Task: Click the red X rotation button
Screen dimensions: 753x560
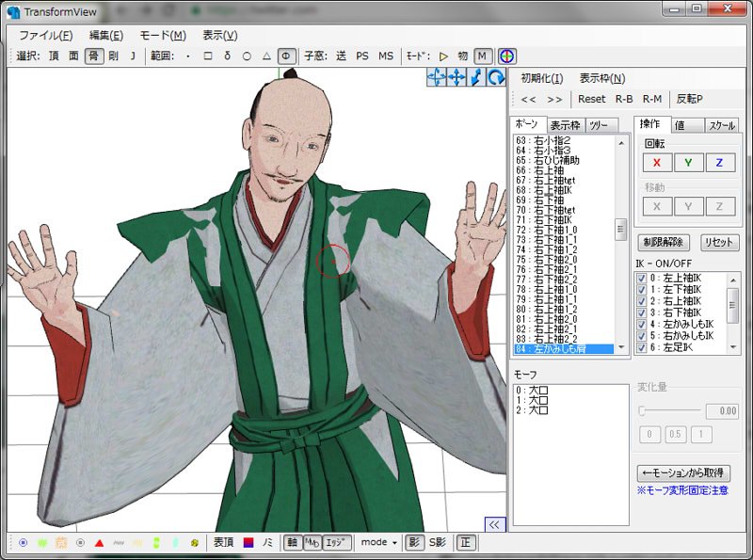Action: [x=657, y=163]
